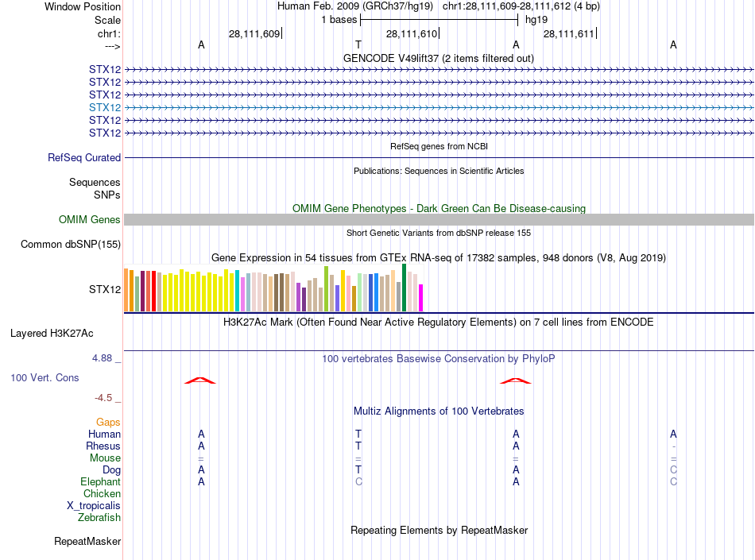
Task: Select the Mouse alignment row label
Action: (x=105, y=458)
